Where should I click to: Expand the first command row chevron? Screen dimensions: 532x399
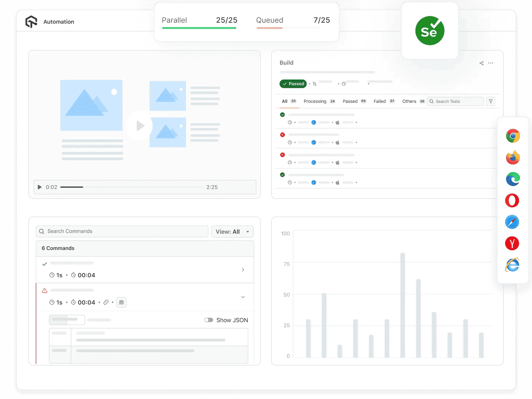point(243,270)
